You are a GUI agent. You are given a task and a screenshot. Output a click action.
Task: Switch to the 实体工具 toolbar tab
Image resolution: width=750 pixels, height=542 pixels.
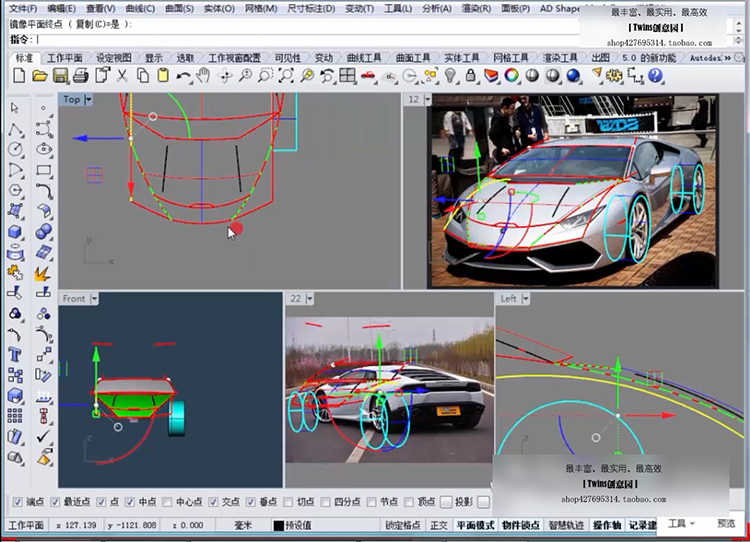pos(461,58)
